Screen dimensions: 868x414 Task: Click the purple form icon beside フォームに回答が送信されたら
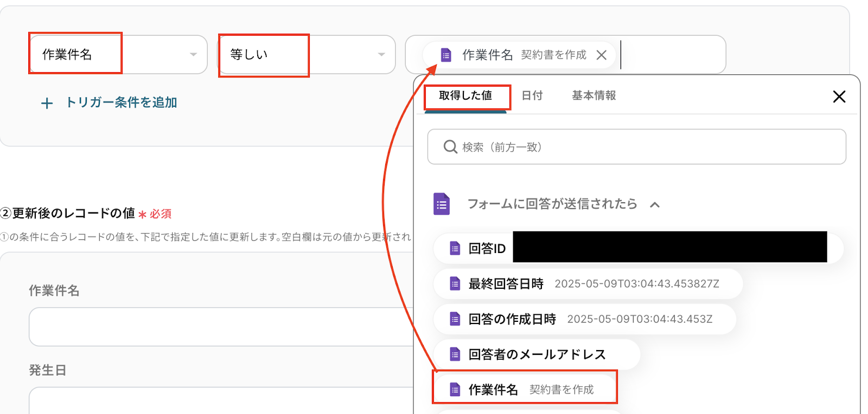(442, 204)
